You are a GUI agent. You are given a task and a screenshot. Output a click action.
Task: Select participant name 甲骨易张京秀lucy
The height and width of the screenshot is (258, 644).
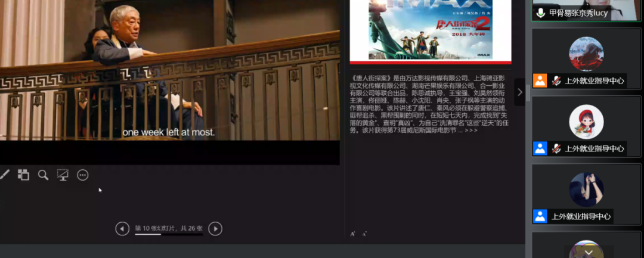578,13
